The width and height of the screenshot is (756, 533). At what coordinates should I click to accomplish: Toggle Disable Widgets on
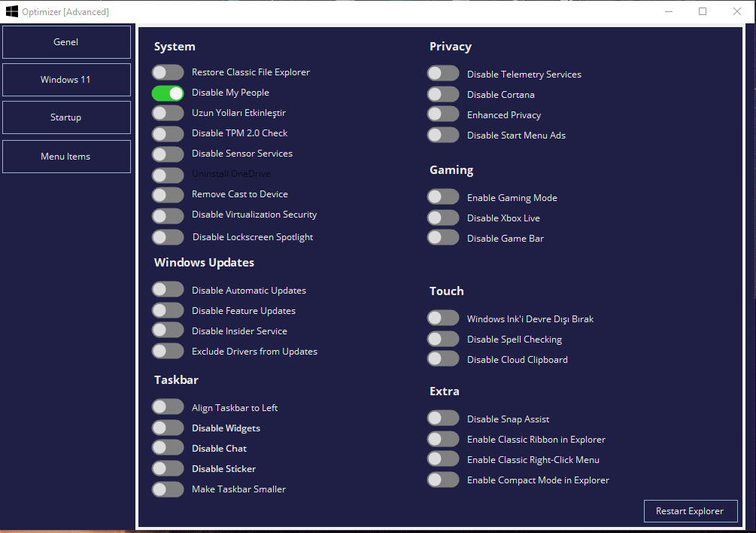pyautogui.click(x=168, y=427)
